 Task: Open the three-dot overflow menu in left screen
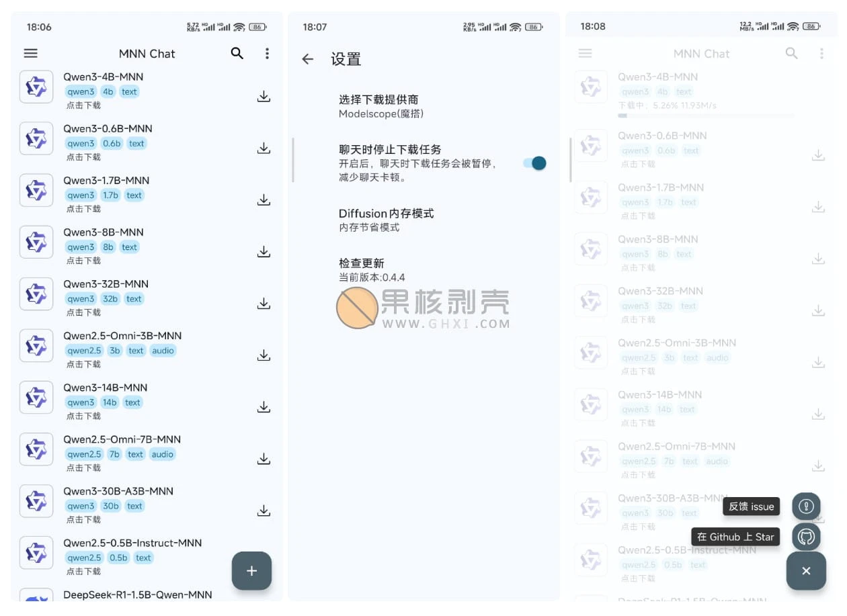[268, 53]
